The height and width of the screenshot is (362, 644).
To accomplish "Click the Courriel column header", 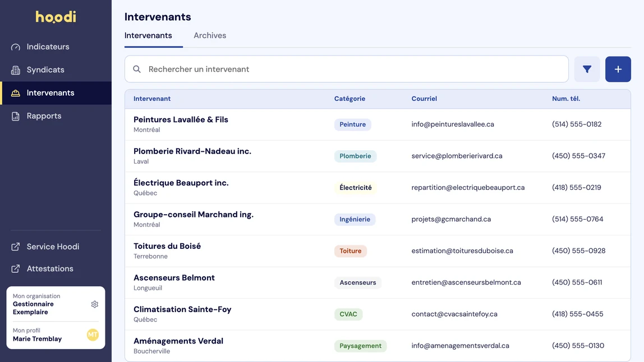I will coord(424,99).
